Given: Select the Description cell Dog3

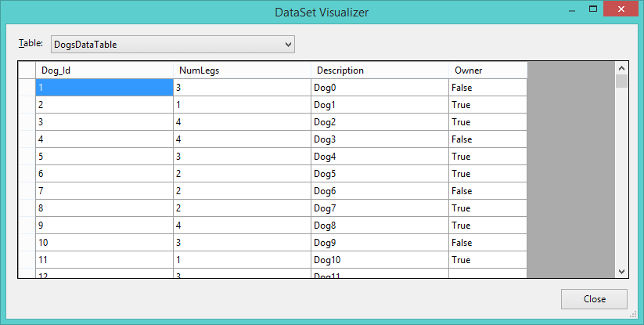Looking at the screenshot, I should 380,139.
